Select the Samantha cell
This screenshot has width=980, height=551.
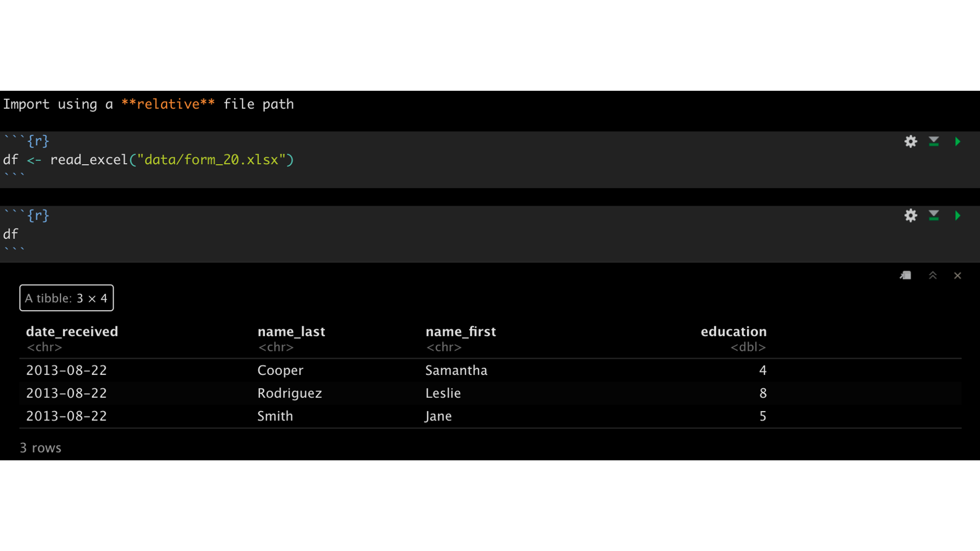pyautogui.click(x=456, y=370)
